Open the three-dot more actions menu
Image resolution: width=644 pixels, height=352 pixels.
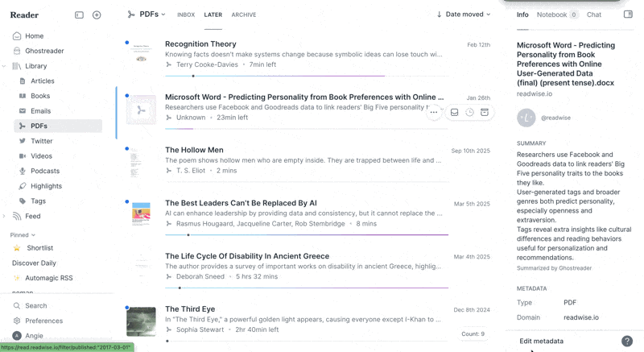pyautogui.click(x=434, y=113)
